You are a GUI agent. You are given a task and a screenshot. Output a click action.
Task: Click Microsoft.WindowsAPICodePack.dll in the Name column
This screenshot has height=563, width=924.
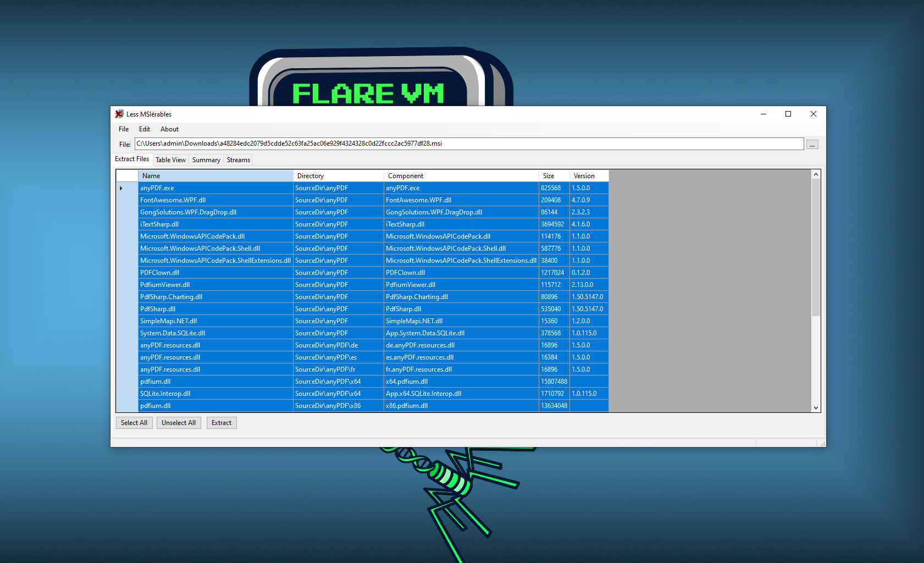pos(215,236)
